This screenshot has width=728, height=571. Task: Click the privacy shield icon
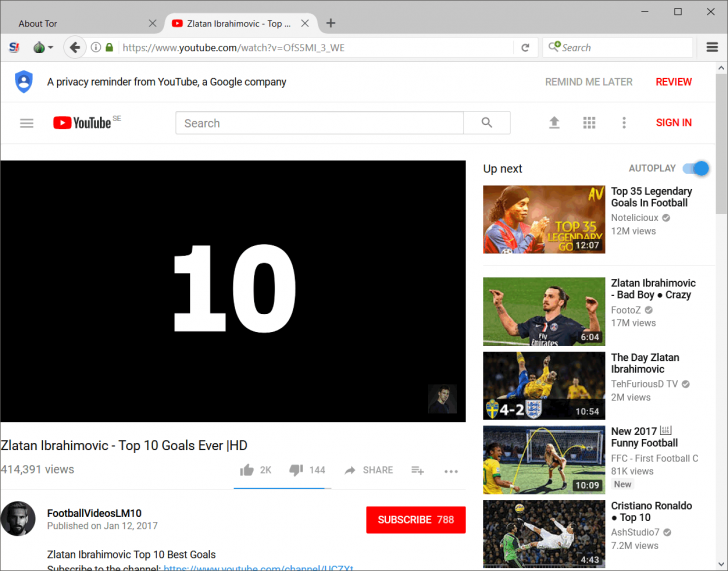click(24, 82)
